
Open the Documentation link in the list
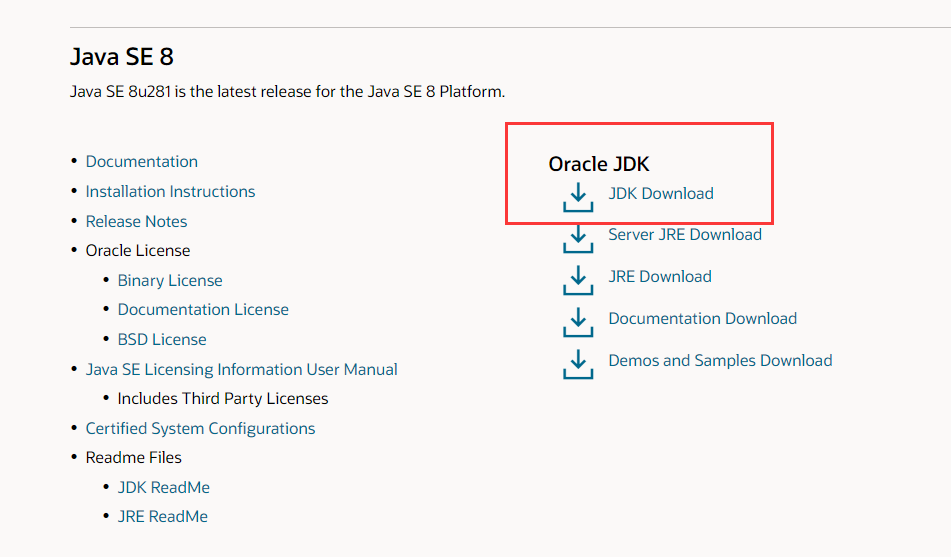tap(141, 161)
